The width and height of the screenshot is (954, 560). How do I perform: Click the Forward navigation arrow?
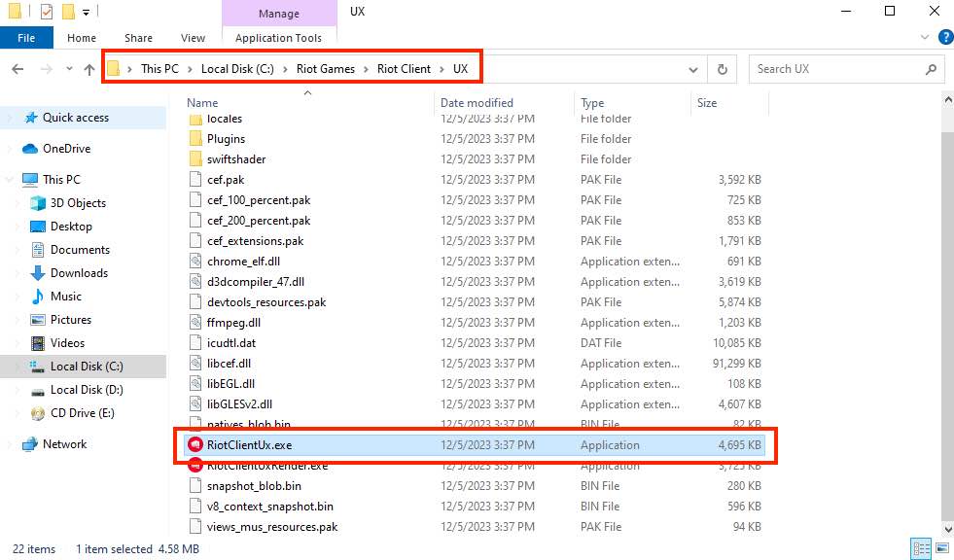click(x=47, y=69)
